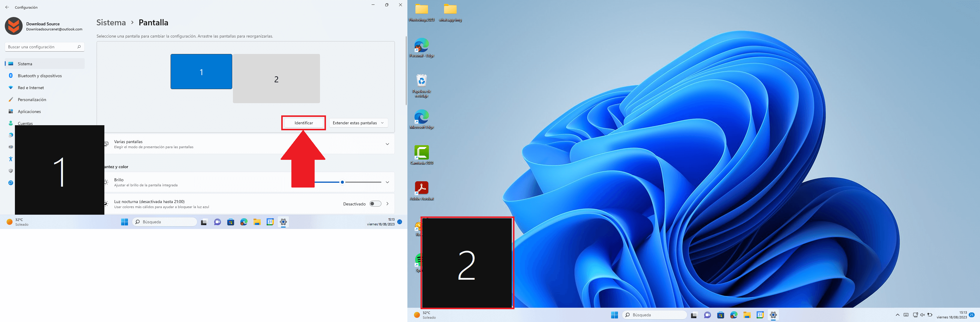Viewport: 980px width, 322px height.
Task: Open Luz nocturna settings arrow
Action: [387, 204]
